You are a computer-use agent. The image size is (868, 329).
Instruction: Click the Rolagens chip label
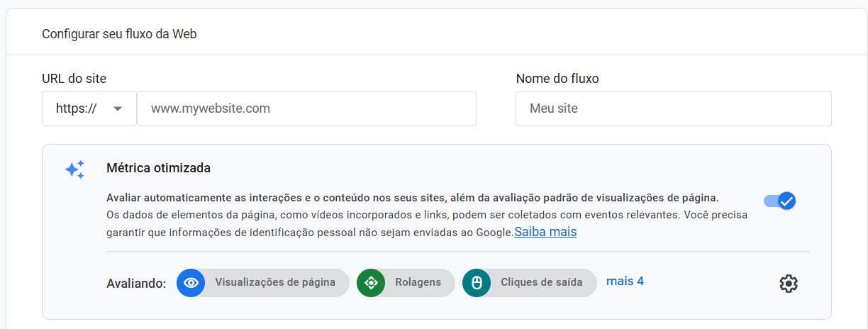point(418,282)
